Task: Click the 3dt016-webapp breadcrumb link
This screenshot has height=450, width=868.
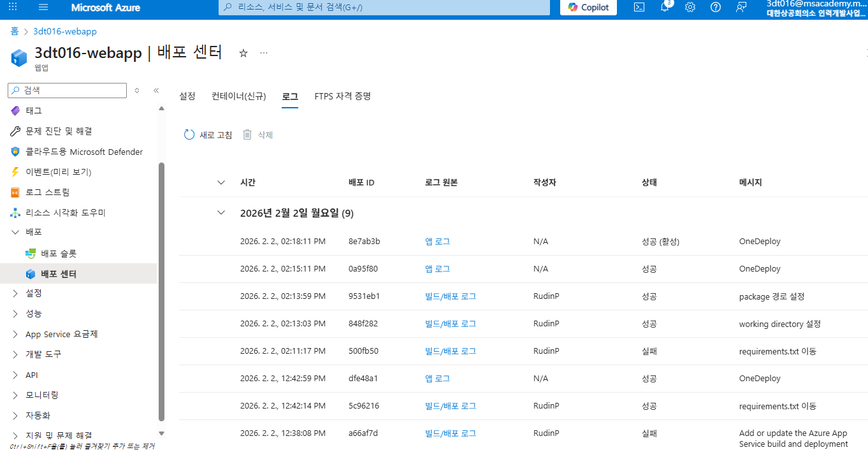Action: pos(65,31)
